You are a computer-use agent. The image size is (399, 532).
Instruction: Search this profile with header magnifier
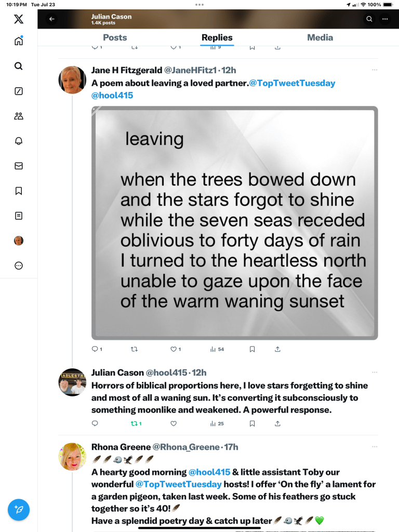click(x=369, y=19)
